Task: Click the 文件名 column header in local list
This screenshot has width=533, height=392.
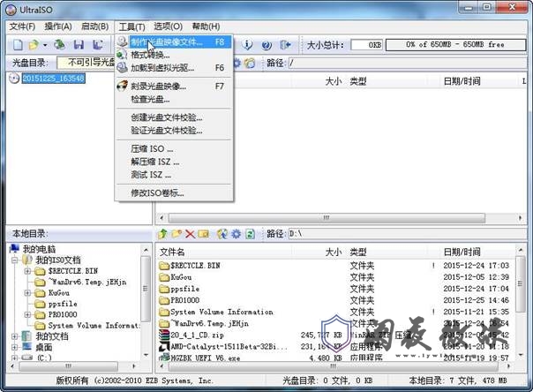Action: [172, 252]
